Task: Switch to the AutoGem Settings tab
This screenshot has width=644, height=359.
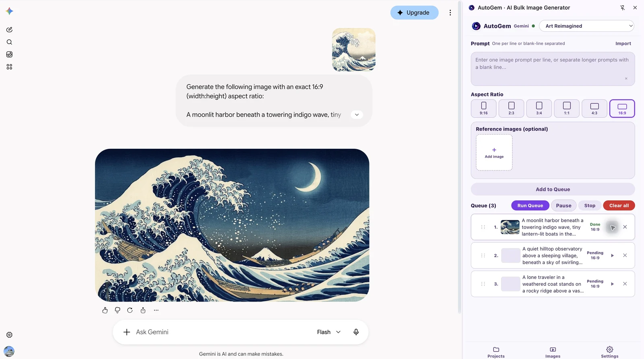Action: tap(609, 352)
